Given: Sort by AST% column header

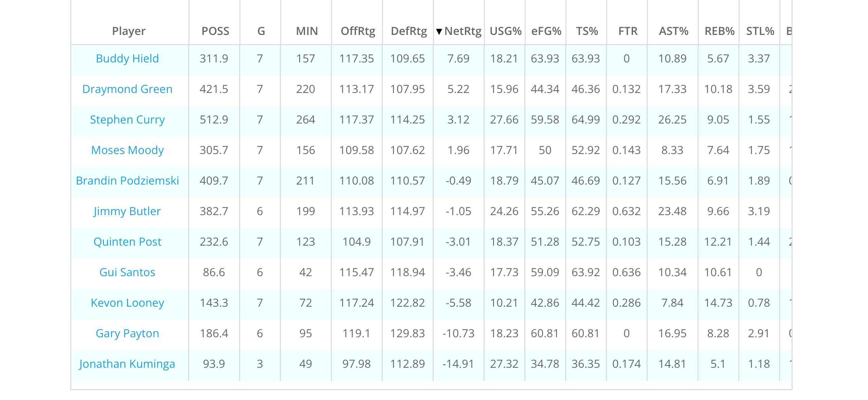Looking at the screenshot, I should [673, 31].
